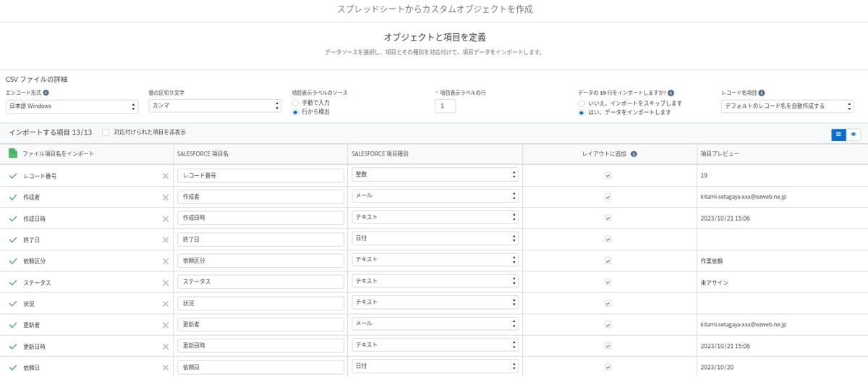The image size is (868, 377).
Task: Open the レコード名項目 dropdown
Action: coord(787,106)
